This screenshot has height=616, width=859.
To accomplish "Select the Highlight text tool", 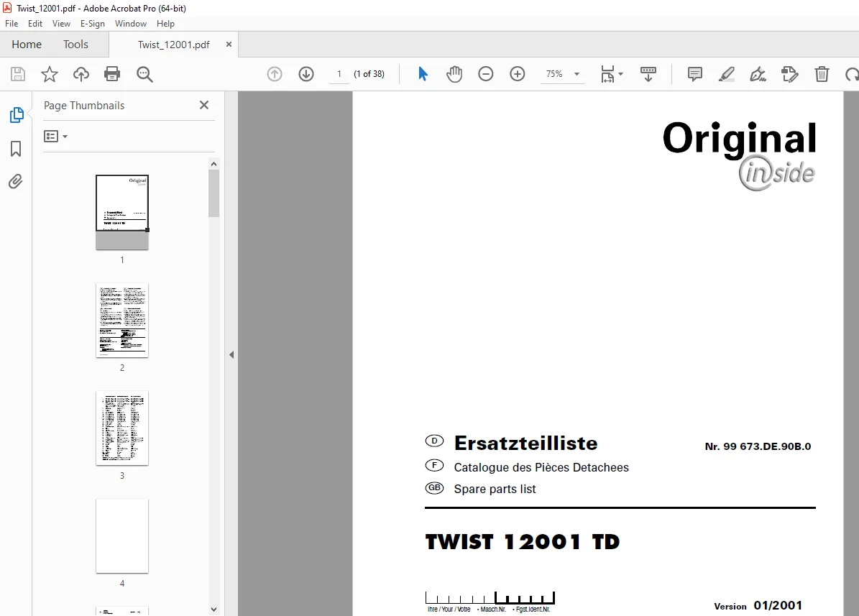I will point(727,74).
